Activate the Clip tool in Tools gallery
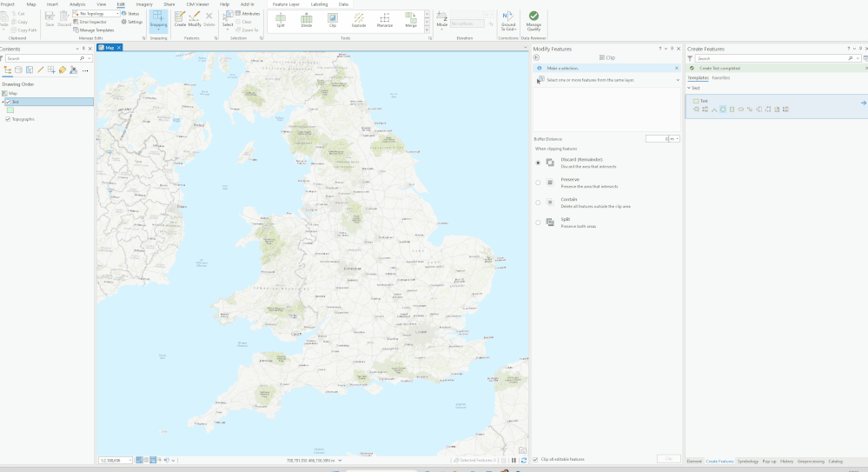The image size is (868, 472). [332, 21]
